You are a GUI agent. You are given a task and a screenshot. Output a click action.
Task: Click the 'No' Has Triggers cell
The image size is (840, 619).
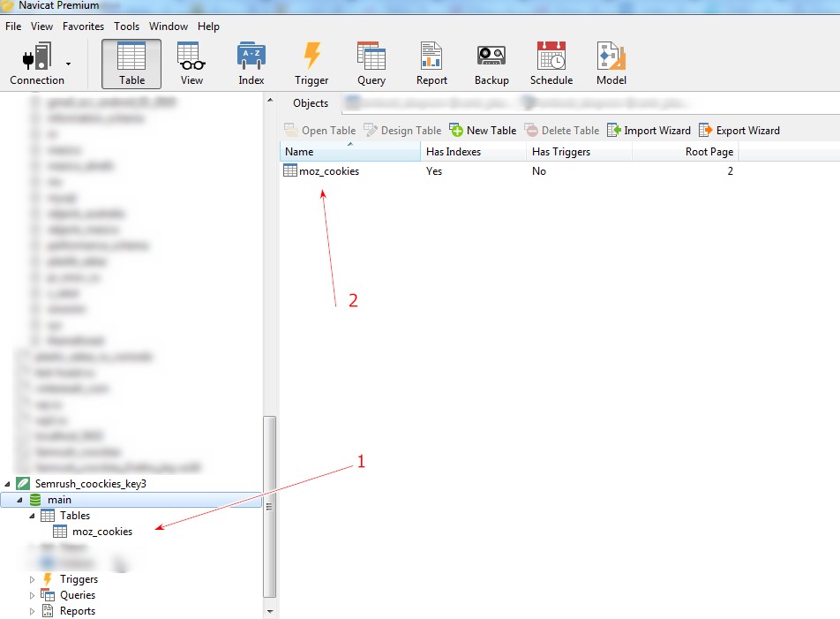[x=539, y=171]
